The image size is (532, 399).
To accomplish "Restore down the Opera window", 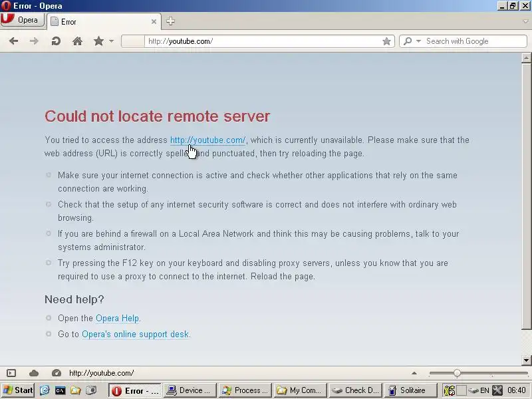I will click(513, 6).
